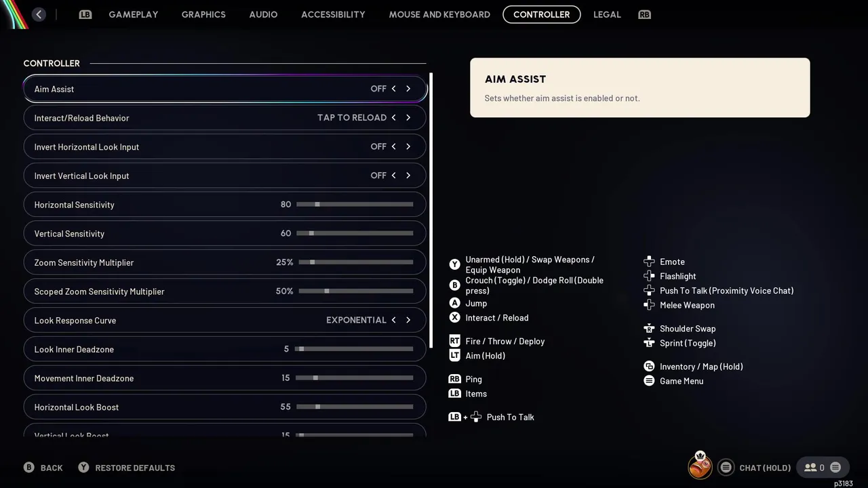Toggle Invert Vertical Look Input right arrow
The image size is (868, 488).
pyautogui.click(x=408, y=176)
